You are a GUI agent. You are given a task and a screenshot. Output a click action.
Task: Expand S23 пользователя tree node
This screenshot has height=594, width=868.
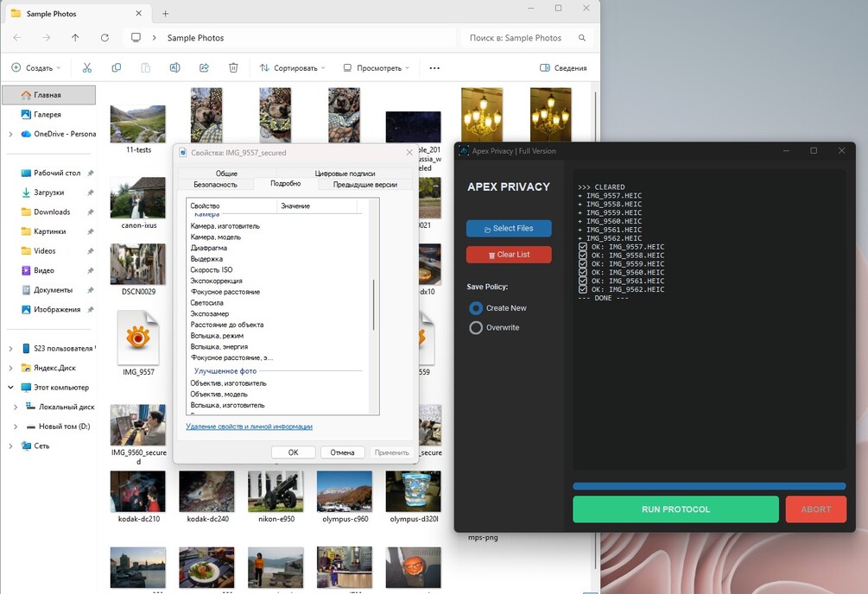pos(10,348)
